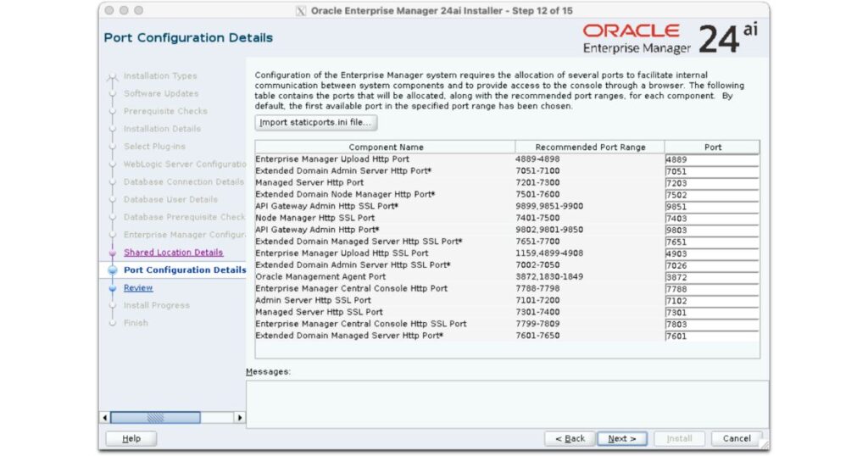868x456 pixels.
Task: Edit Enterprise Manager Upload Http SSL Port 4903
Action: pos(712,253)
